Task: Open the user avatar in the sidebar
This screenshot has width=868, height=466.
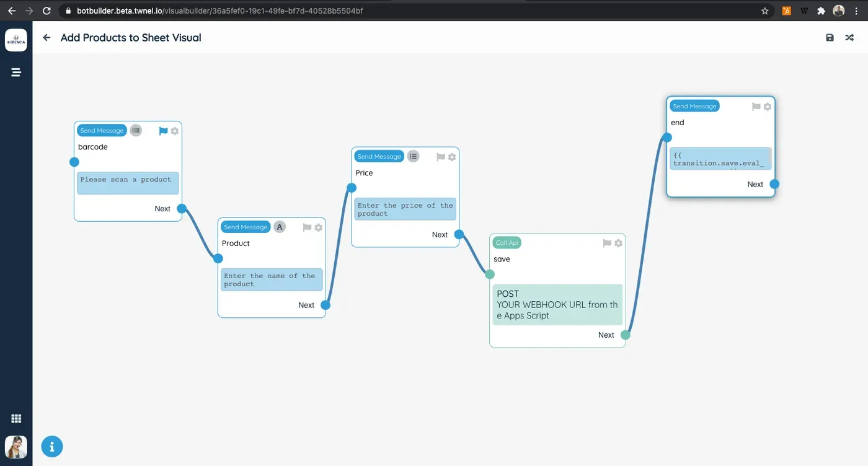Action: (16, 447)
